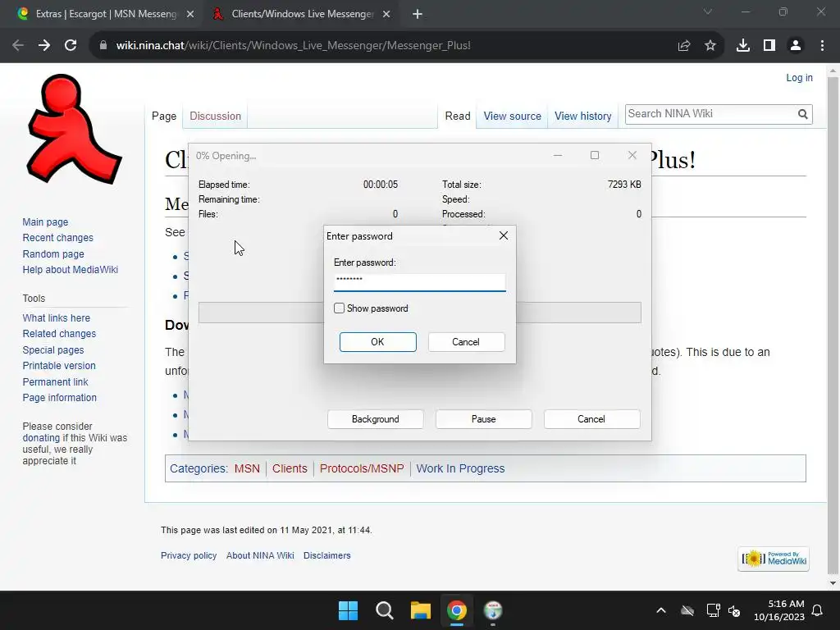Open Help about MediaWiki link
The image size is (840, 630).
71,269
